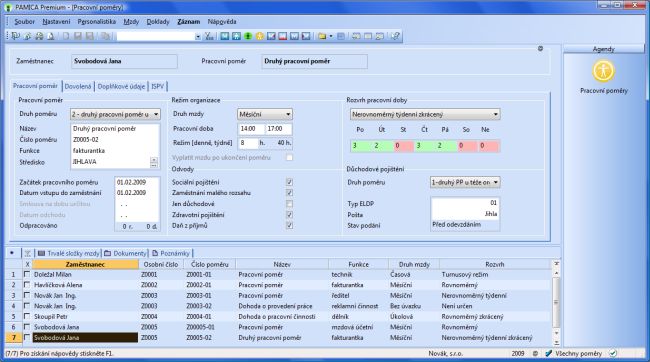The width and height of the screenshot is (650, 362).
Task: Open the Trvalé složky mzdy tab
Action: point(69,253)
